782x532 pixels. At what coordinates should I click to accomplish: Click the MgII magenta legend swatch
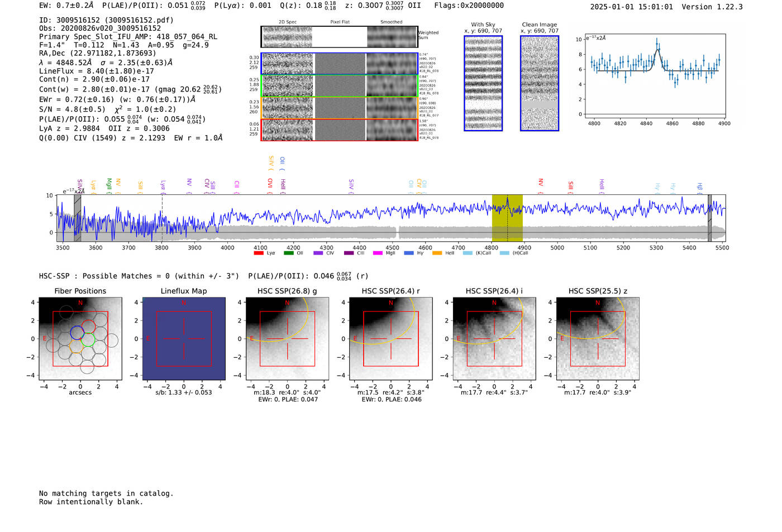click(378, 253)
